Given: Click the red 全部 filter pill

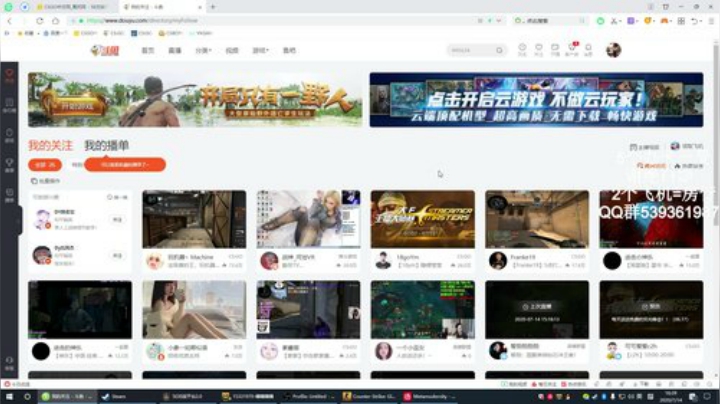Looking at the screenshot, I should 45,164.
